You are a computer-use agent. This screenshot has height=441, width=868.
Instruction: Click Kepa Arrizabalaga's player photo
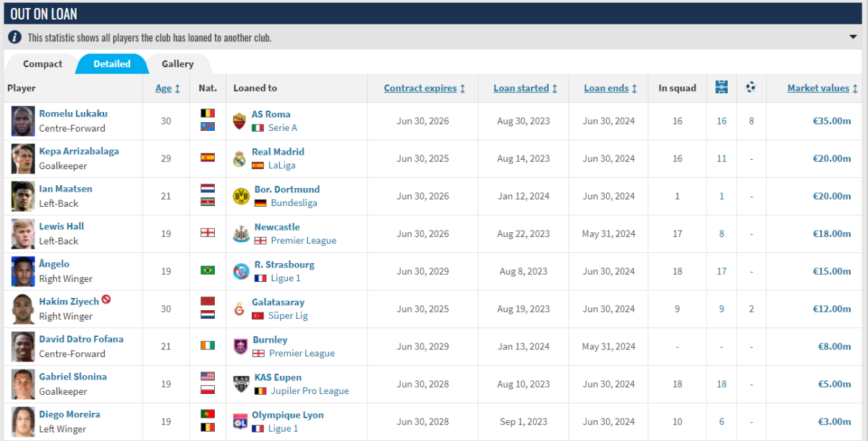(x=23, y=158)
